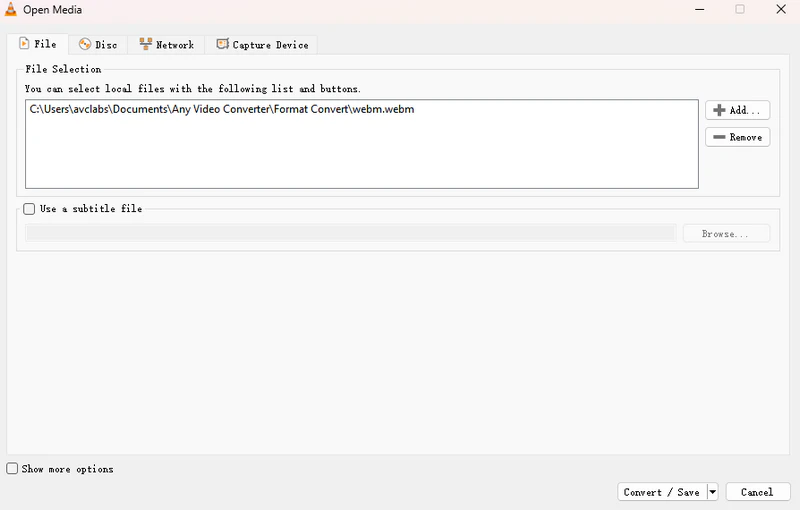Open the Network tab

[166, 45]
